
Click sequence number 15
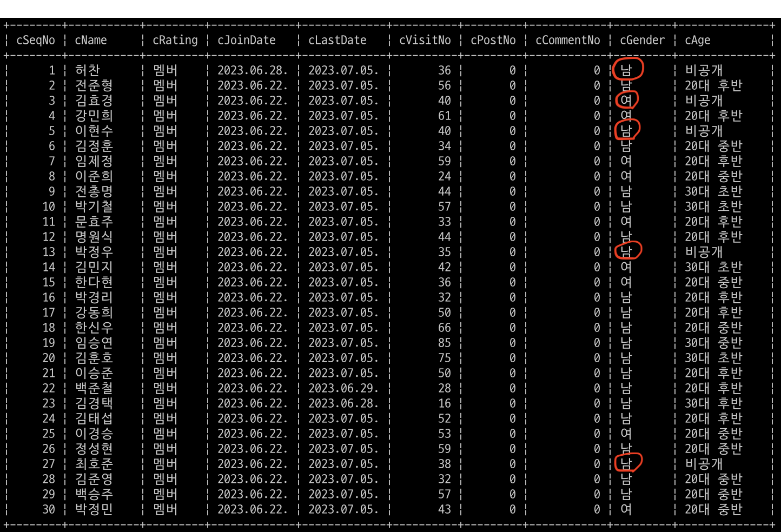coord(49,282)
